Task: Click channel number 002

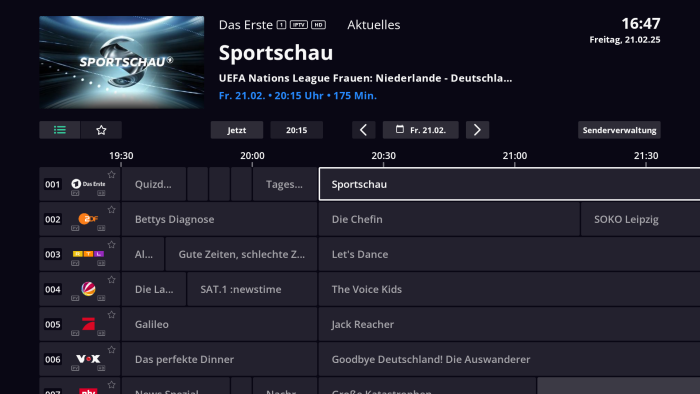Action: point(52,219)
